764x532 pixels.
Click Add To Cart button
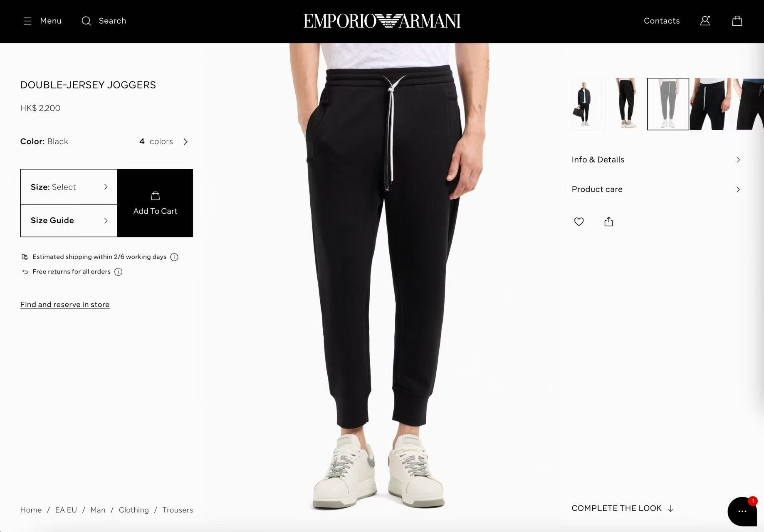click(x=155, y=203)
